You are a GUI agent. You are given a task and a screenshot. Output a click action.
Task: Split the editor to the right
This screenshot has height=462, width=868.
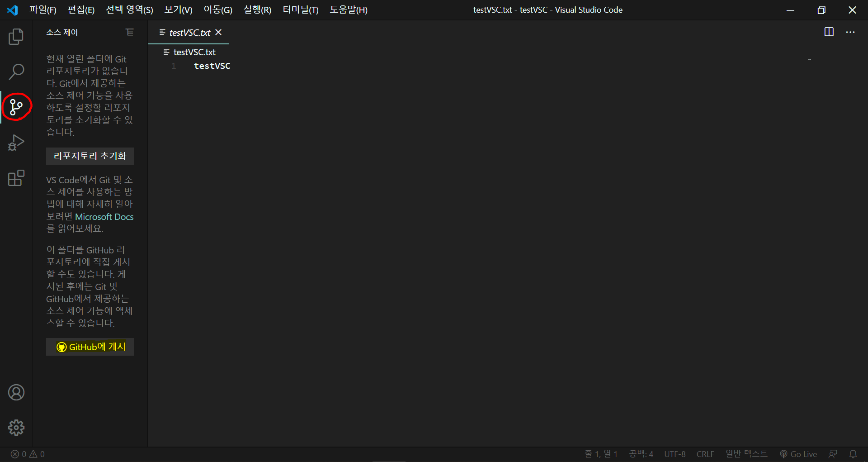click(829, 32)
